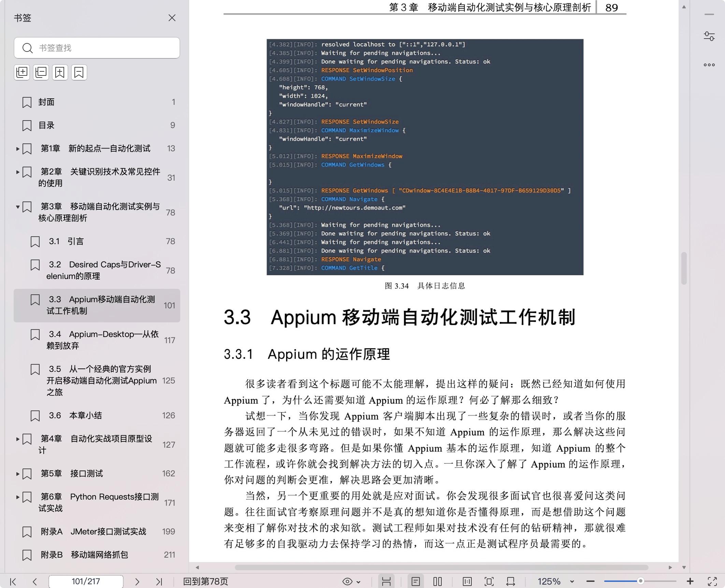Expand the 第6章 bookmark arrow
Viewport: 725px width, 588px height.
[x=18, y=497]
